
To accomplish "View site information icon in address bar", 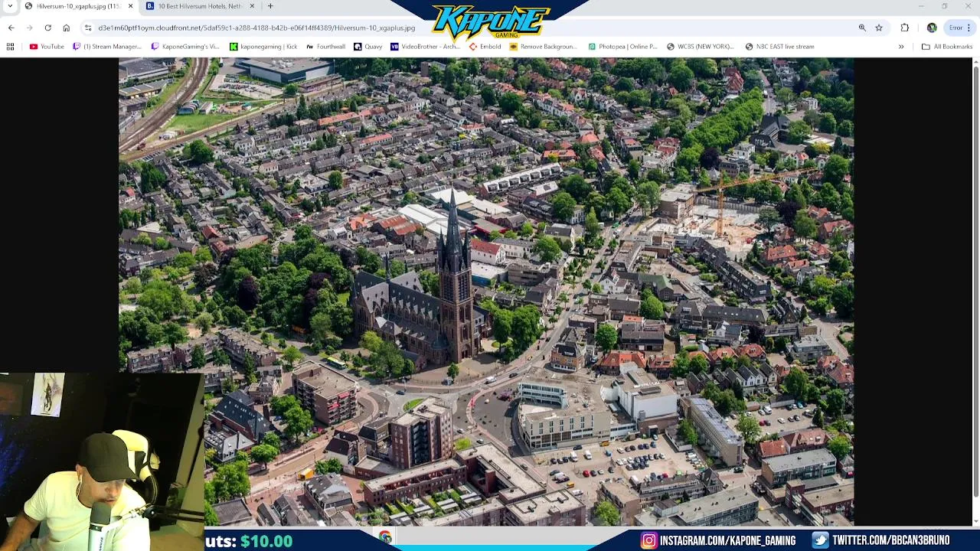I will (x=88, y=28).
